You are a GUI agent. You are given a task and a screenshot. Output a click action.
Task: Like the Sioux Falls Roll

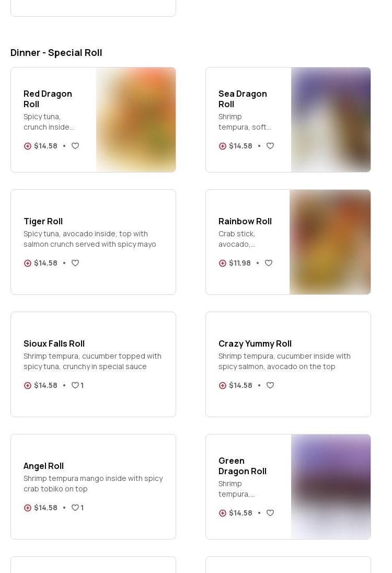tap(75, 386)
